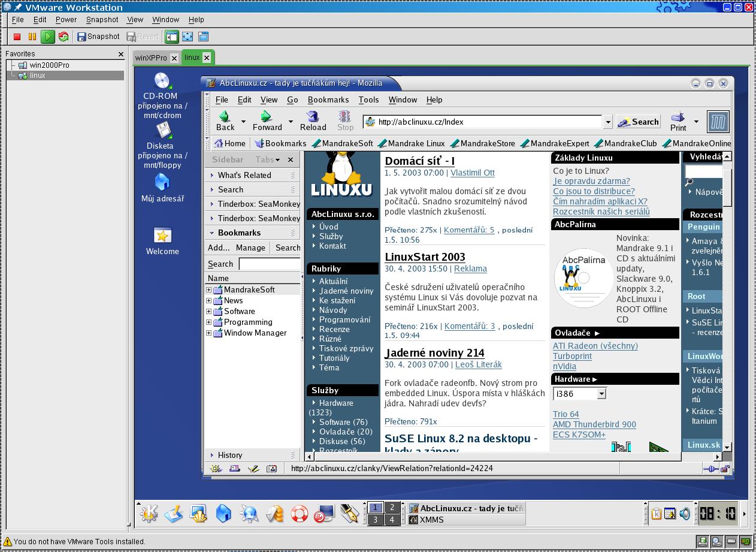Open the Mozilla Go menu
756x552 pixels.
(292, 100)
